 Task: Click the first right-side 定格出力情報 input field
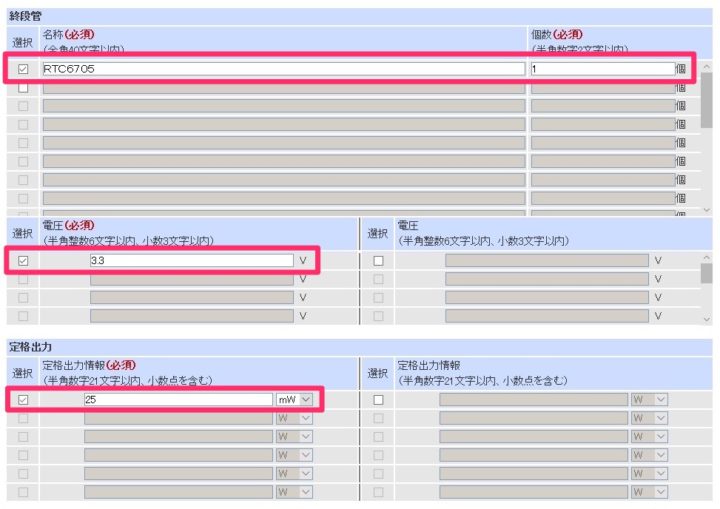tap(533, 399)
